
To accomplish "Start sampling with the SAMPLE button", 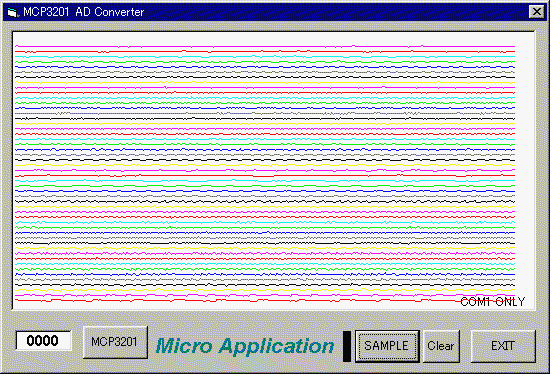I will pyautogui.click(x=387, y=346).
